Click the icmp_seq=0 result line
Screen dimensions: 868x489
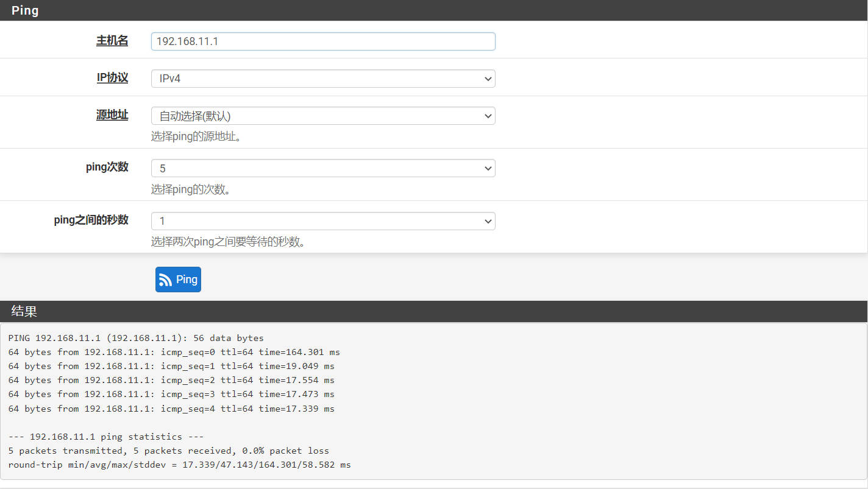click(174, 352)
